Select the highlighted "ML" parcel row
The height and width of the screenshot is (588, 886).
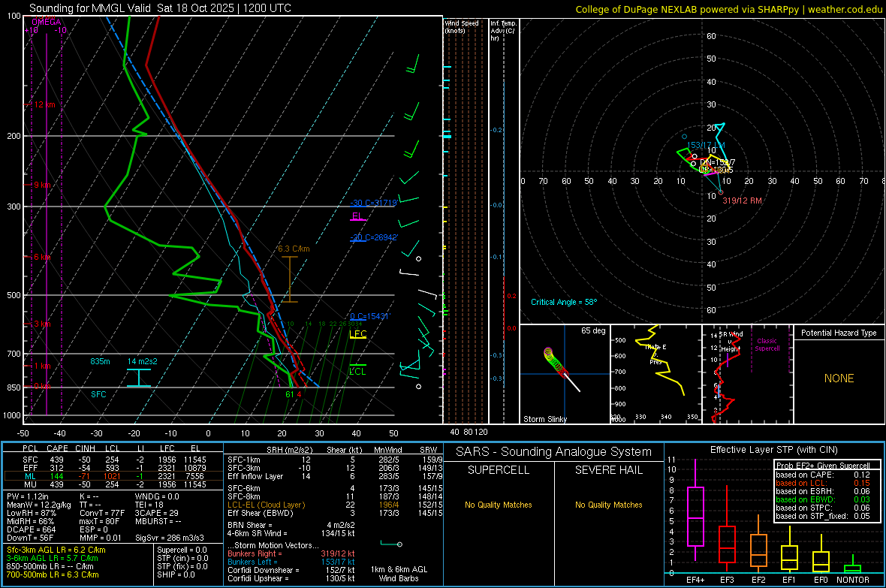pos(113,476)
